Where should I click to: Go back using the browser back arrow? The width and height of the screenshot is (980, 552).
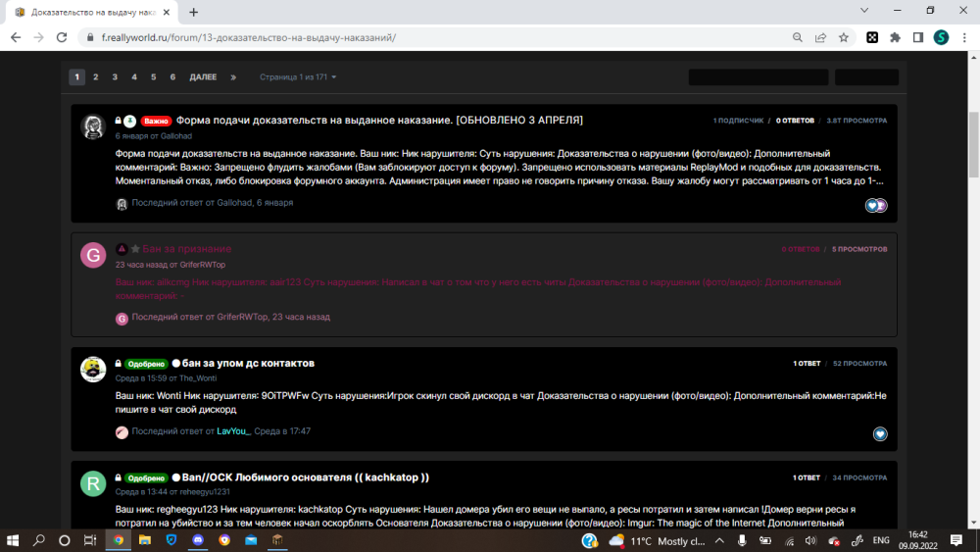tap(16, 37)
